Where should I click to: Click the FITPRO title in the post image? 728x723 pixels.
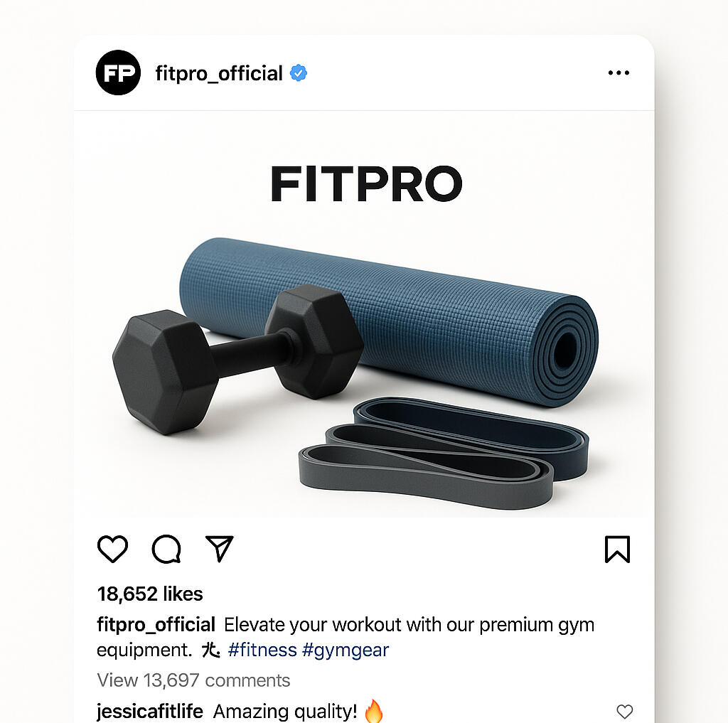366,184
